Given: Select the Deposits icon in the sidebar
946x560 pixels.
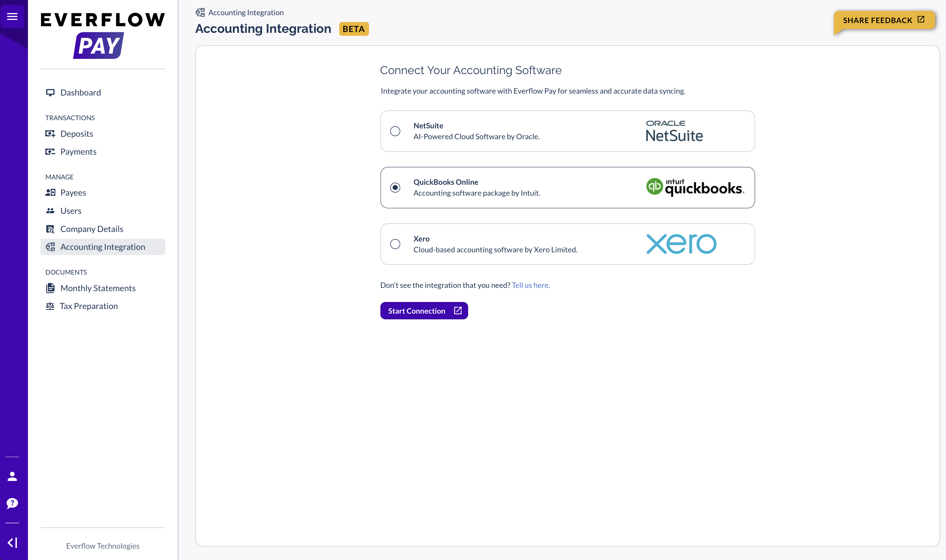Looking at the screenshot, I should [51, 133].
